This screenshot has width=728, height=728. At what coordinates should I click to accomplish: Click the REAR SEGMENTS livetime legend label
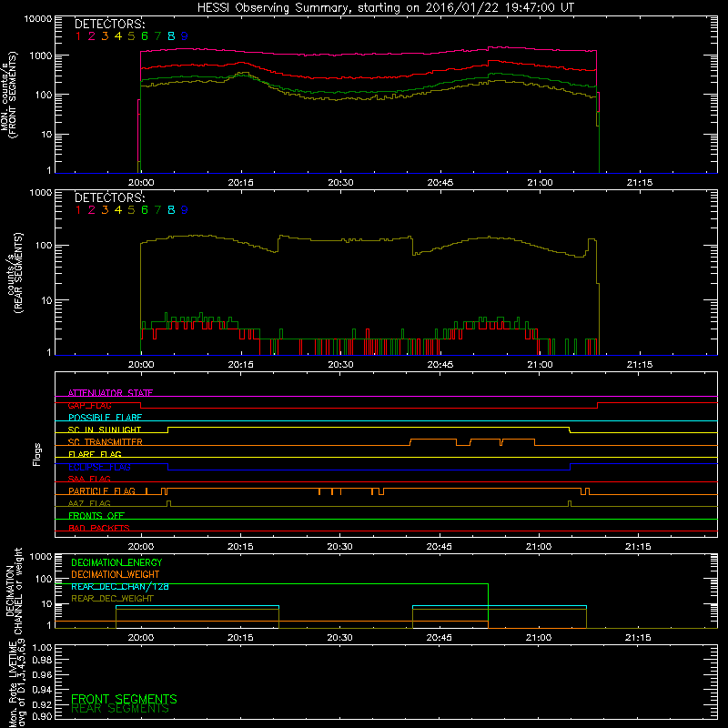coord(120,709)
